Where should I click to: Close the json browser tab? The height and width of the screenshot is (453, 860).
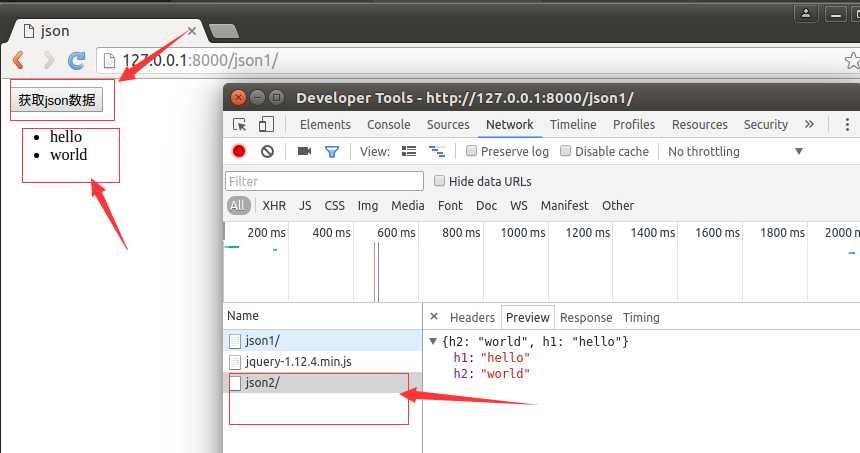pyautogui.click(x=191, y=31)
